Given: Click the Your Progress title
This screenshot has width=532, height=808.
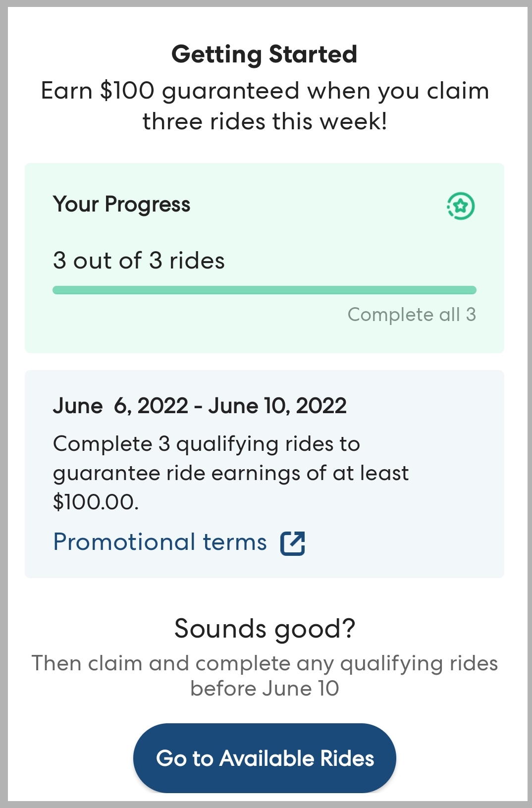Looking at the screenshot, I should click(x=121, y=205).
